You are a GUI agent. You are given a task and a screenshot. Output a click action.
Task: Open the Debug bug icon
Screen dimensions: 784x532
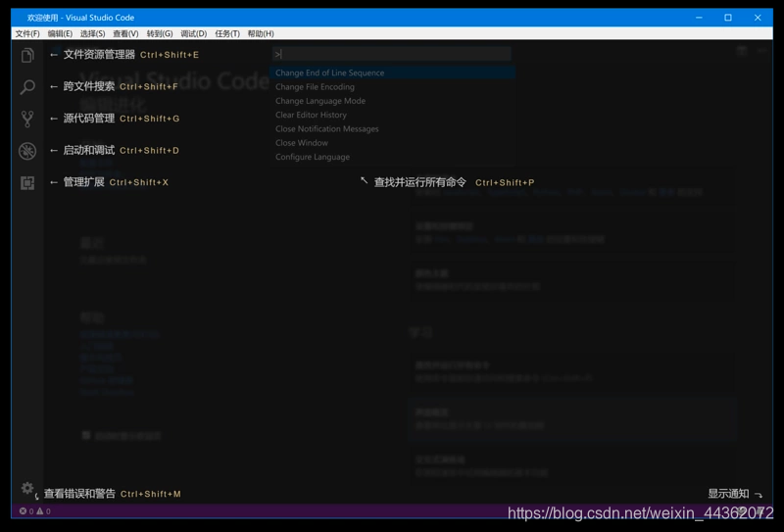point(27,151)
